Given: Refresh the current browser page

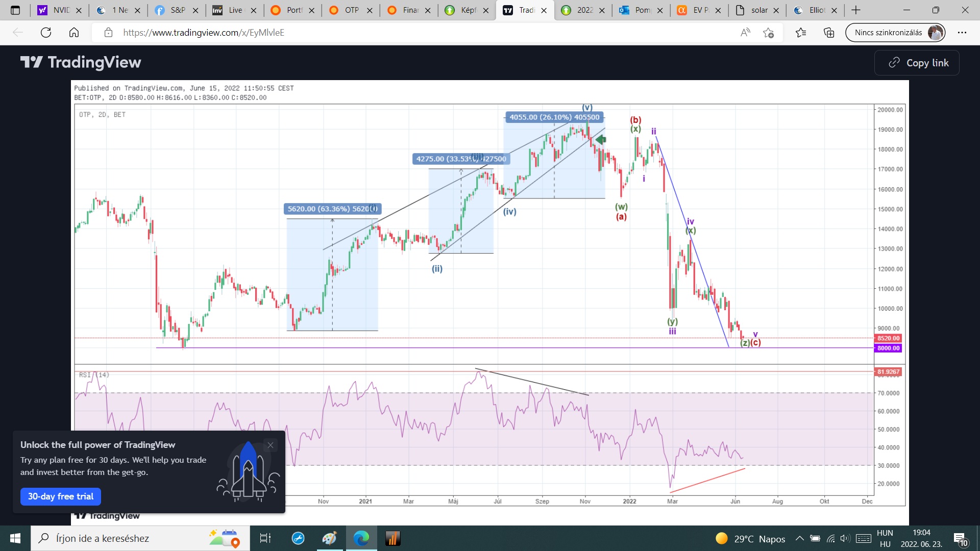Looking at the screenshot, I should coord(46,33).
